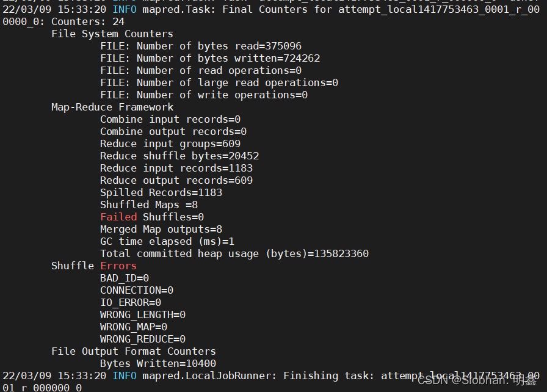Click the "File System Counters" heading
This screenshot has width=547, height=392.
pyautogui.click(x=112, y=34)
